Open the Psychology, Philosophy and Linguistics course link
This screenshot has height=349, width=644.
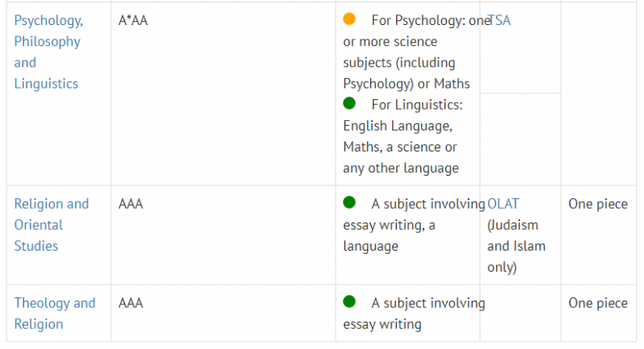(x=48, y=52)
